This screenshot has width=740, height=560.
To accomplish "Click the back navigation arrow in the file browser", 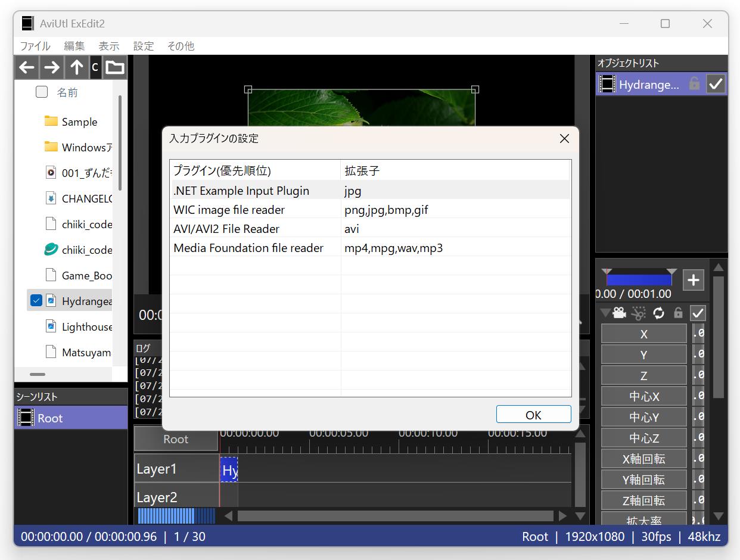I will [x=27, y=67].
